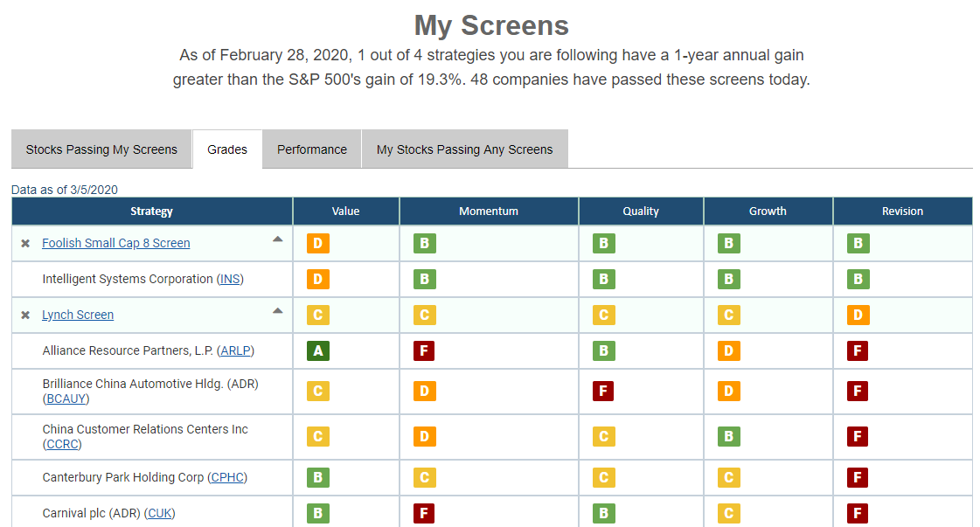Click Alliance Resource Partners' A Value grade badge
The image size is (980, 527).
coord(318,350)
